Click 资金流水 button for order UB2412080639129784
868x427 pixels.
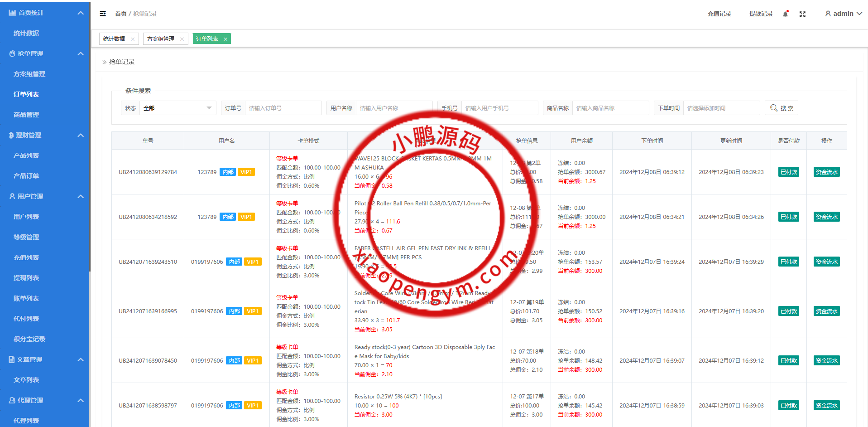click(x=826, y=172)
